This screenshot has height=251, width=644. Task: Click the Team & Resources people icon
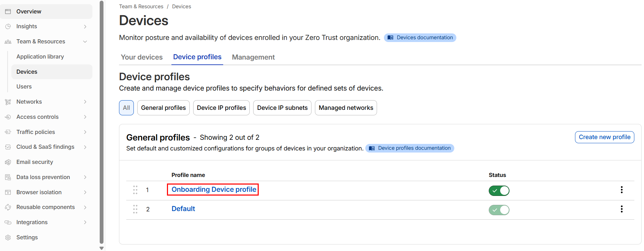click(8, 42)
